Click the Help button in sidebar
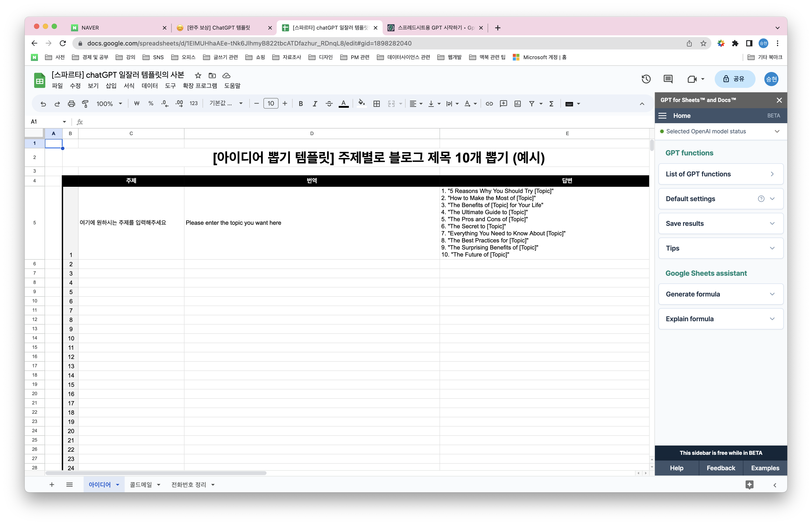The height and width of the screenshot is (525, 812). 676,468
